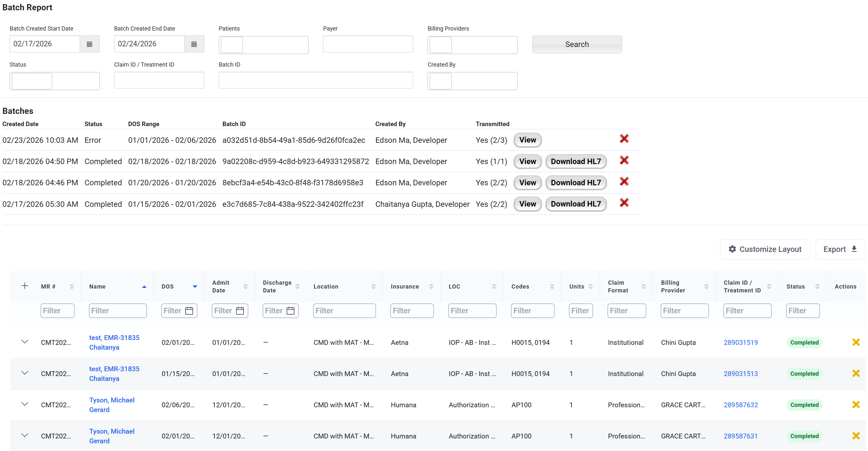View the Error batch details
The height and width of the screenshot is (451, 868).
[527, 140]
